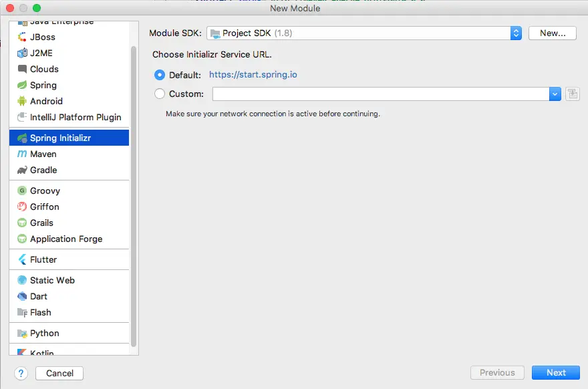Select Grails in the module list

(69, 223)
